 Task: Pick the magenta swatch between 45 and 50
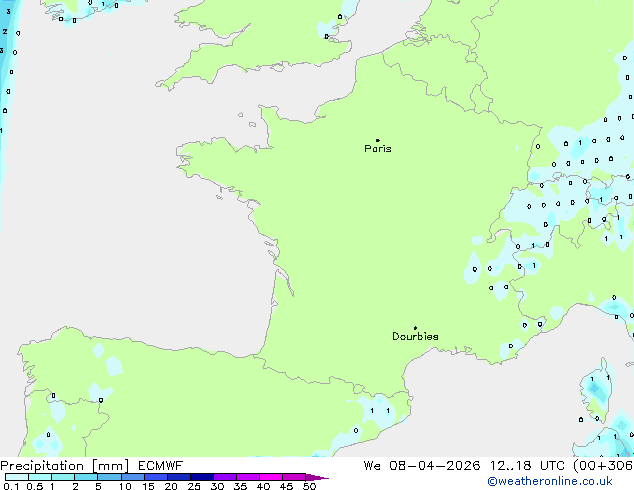pos(295,477)
